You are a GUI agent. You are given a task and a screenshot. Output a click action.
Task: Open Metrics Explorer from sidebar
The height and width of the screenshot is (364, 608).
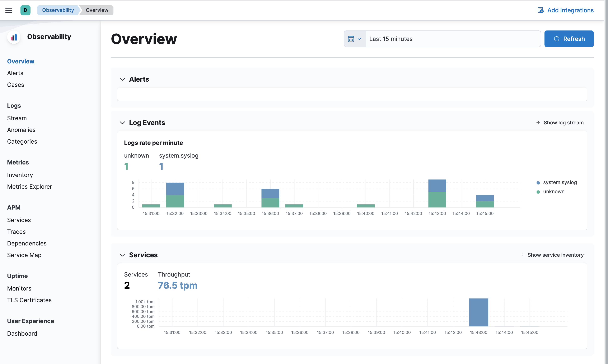pos(29,186)
